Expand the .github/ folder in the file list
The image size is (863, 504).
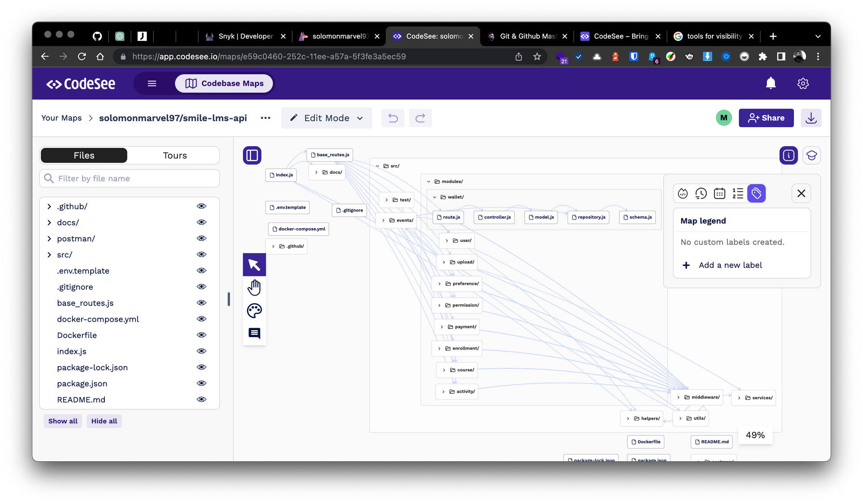[49, 206]
